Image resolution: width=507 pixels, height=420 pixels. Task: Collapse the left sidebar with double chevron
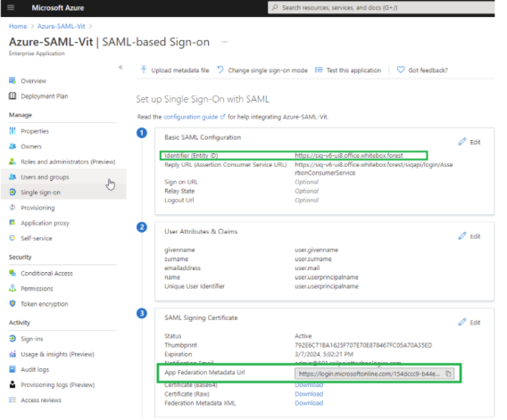tap(121, 67)
